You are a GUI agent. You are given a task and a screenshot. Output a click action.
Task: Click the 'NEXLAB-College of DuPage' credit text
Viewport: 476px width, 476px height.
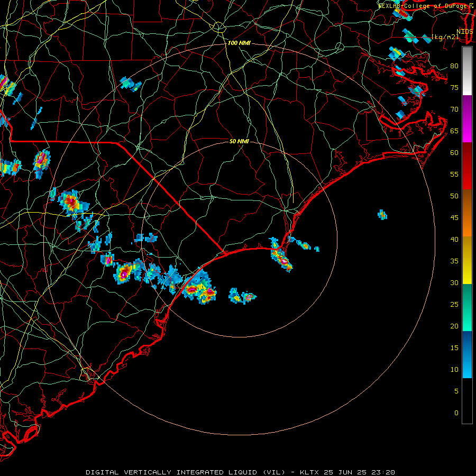point(423,6)
